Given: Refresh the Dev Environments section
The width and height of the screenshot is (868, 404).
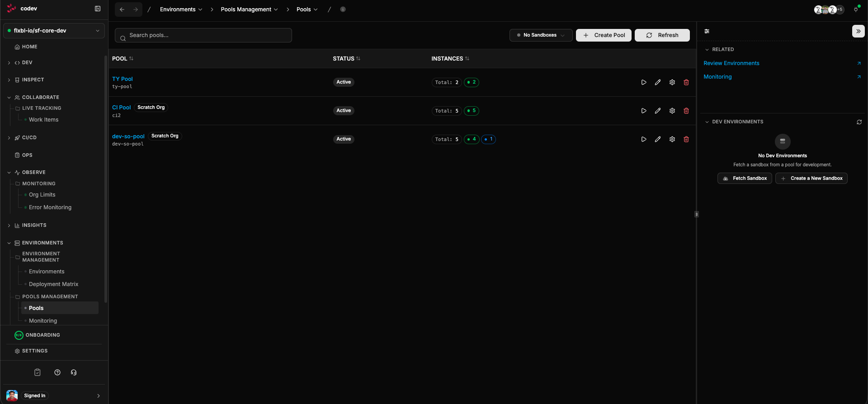Looking at the screenshot, I should click(x=859, y=122).
